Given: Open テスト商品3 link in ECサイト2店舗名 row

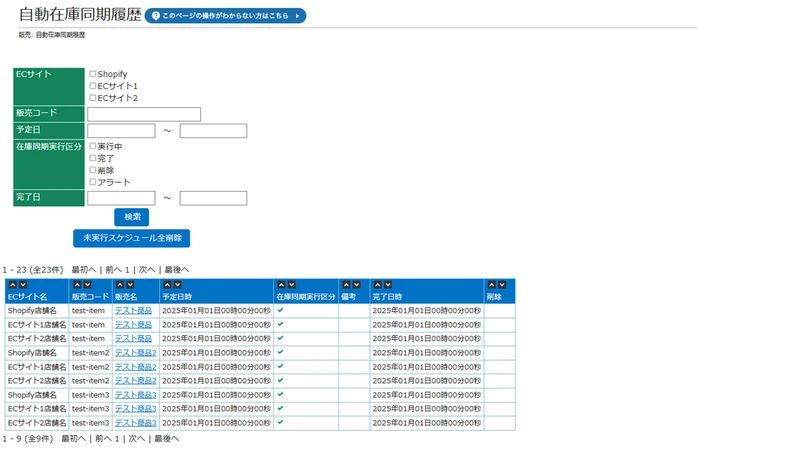Looking at the screenshot, I should [136, 423].
